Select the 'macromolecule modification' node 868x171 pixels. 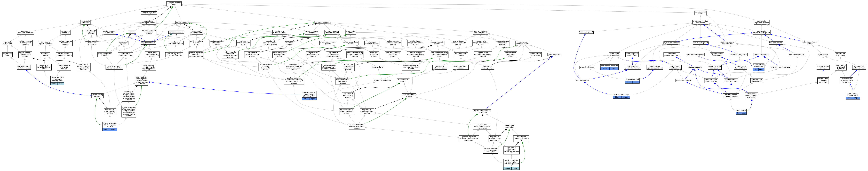click(x=535, y=55)
